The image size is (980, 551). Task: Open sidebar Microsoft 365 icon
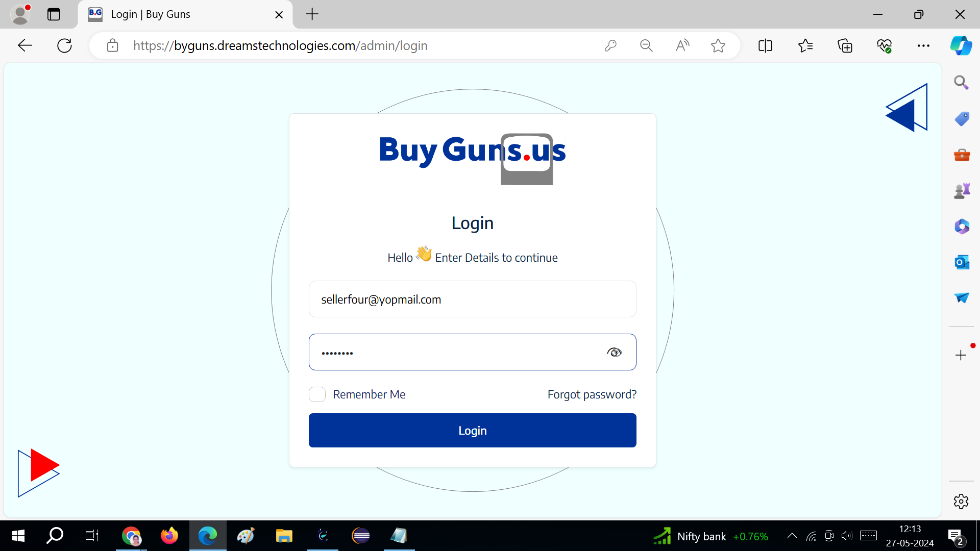click(962, 226)
